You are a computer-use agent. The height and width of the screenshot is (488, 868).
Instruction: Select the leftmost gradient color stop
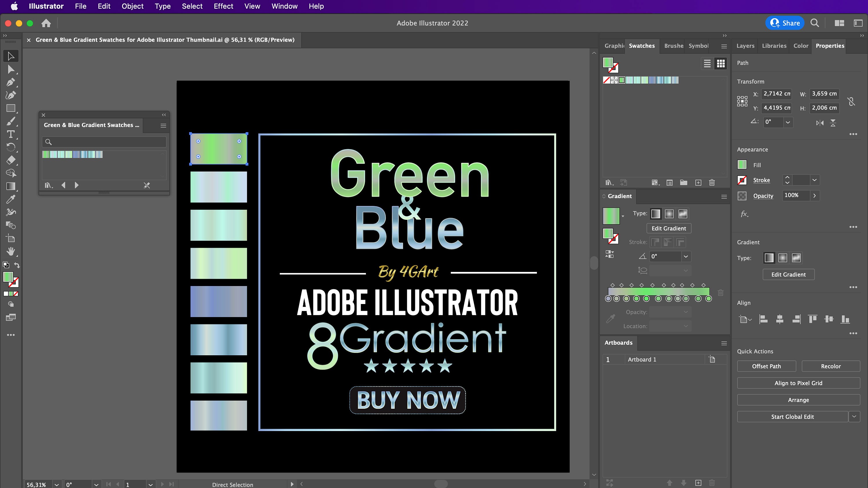coord(608,299)
